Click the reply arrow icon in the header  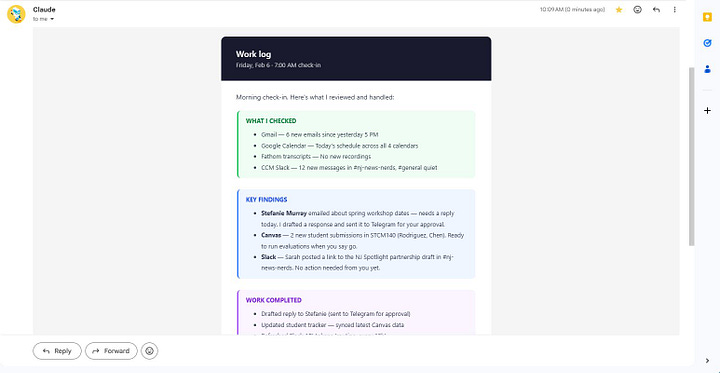(x=656, y=10)
